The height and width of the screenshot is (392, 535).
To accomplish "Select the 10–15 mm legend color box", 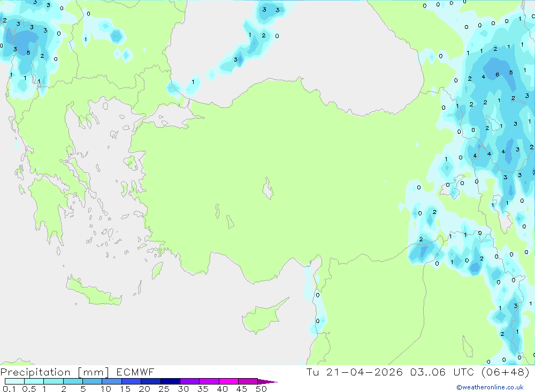I will 112,381.
